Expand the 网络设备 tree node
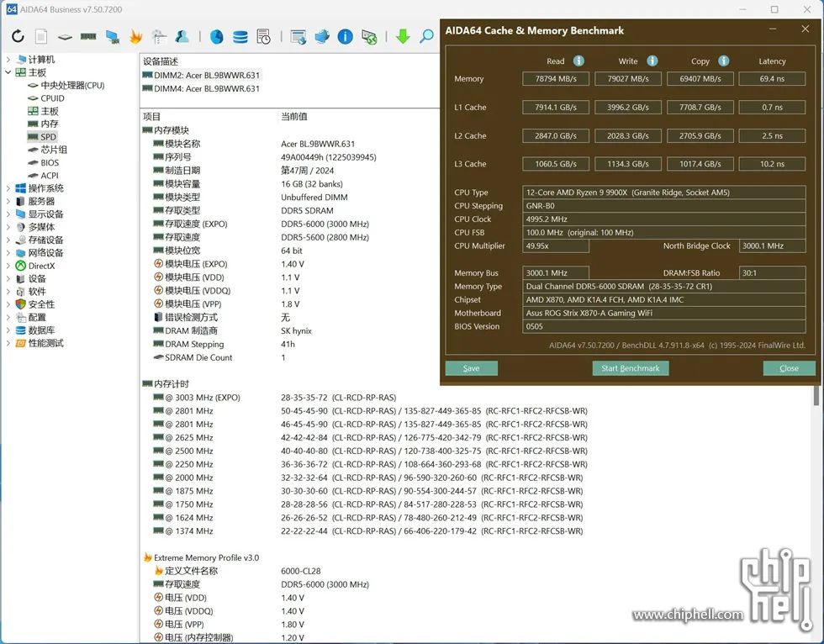This screenshot has height=644, width=824. [8, 253]
